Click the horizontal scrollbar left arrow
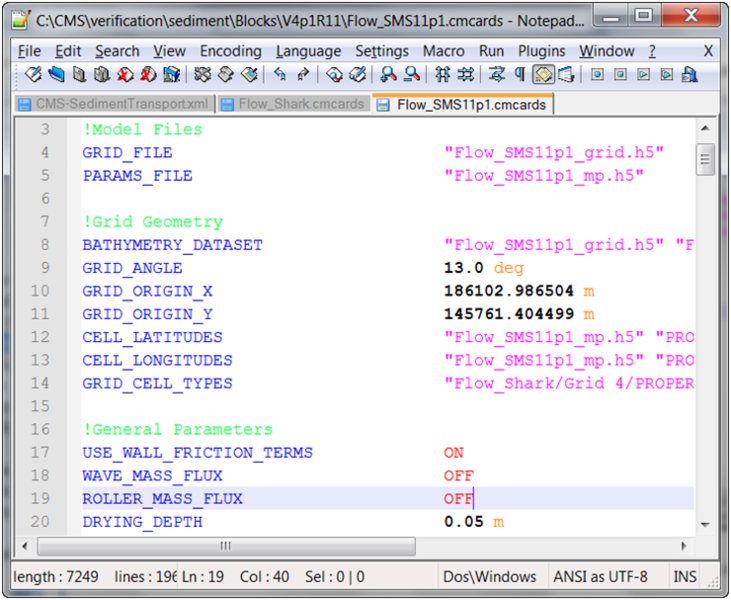This screenshot has height=600, width=731. coord(25,546)
